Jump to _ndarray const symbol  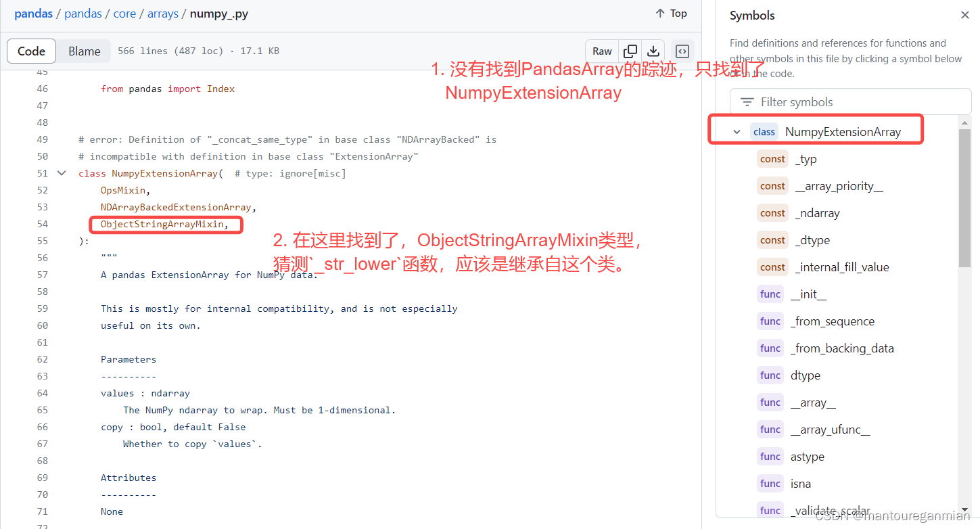click(x=818, y=213)
